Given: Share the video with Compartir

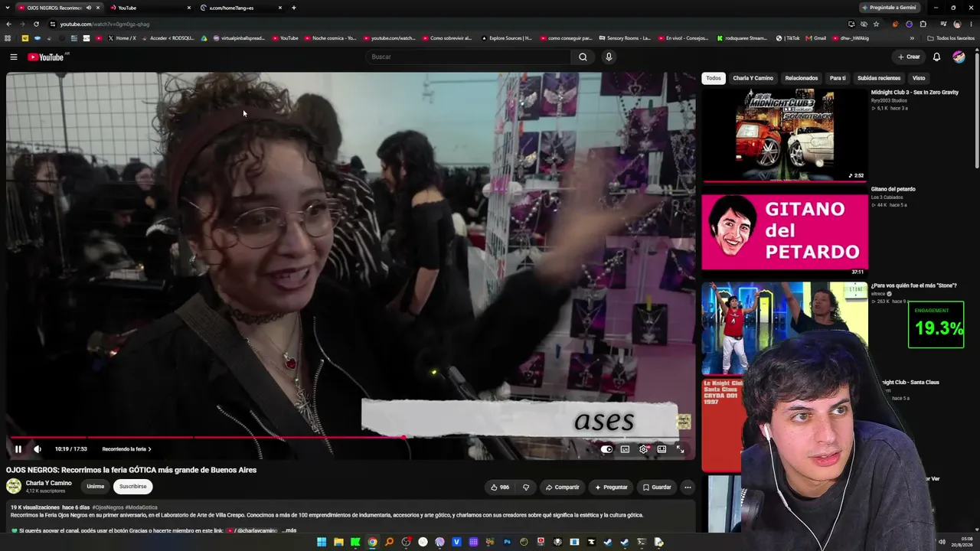Looking at the screenshot, I should point(562,487).
